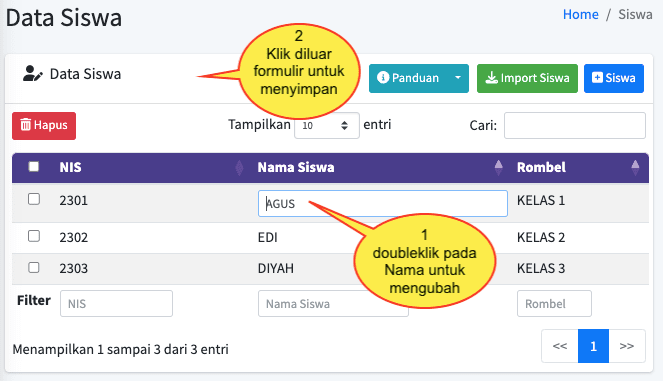Click the Menampilkan 1 sampai 3 info text
The width and height of the screenshot is (663, 381).
tap(121, 350)
